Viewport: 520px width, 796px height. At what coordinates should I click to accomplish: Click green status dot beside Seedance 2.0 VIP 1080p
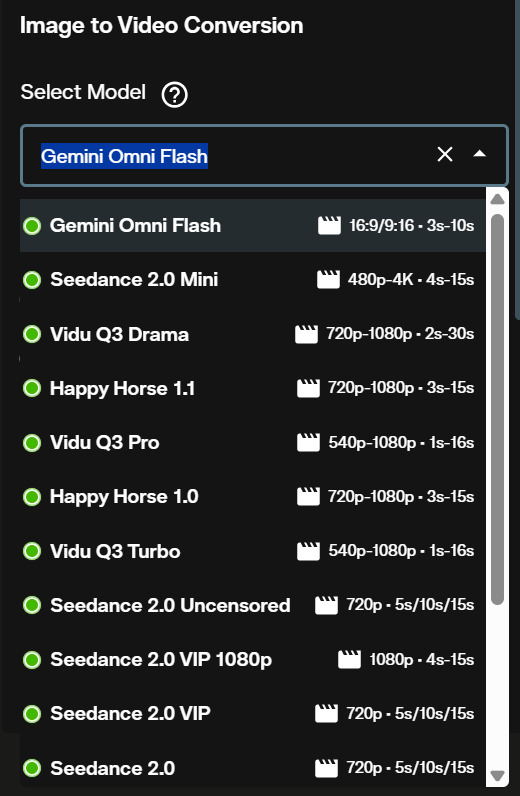point(32,660)
